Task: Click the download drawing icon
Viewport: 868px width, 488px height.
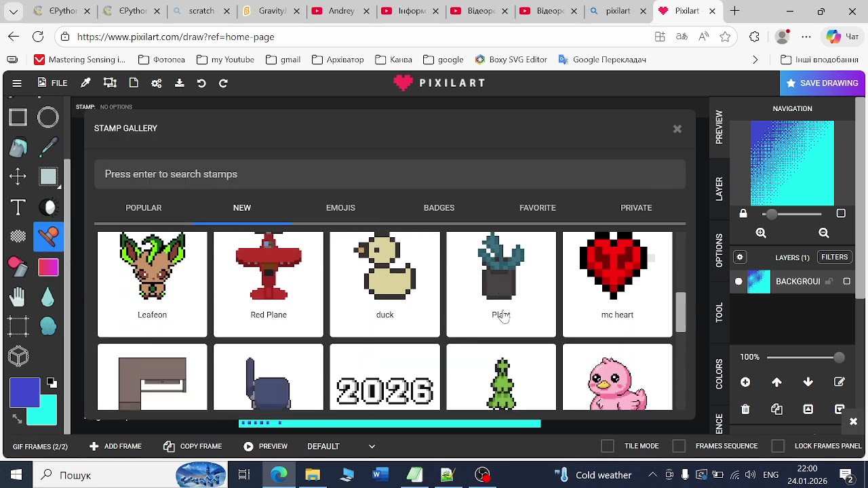Action: [180, 83]
